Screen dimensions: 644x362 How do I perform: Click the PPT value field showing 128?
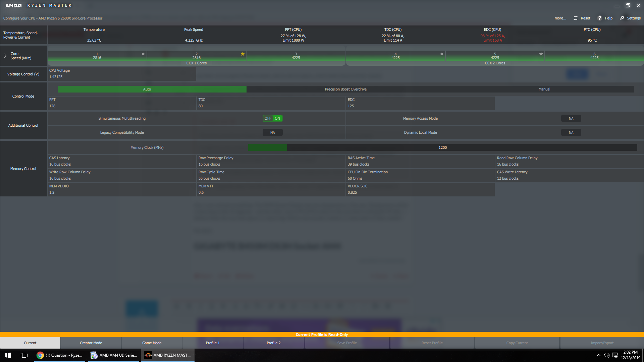pyautogui.click(x=122, y=103)
